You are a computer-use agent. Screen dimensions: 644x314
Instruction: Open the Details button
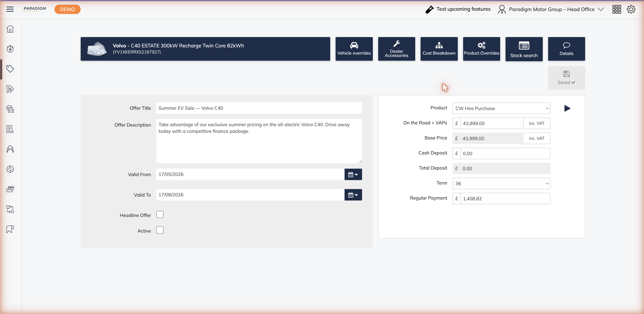[567, 49]
